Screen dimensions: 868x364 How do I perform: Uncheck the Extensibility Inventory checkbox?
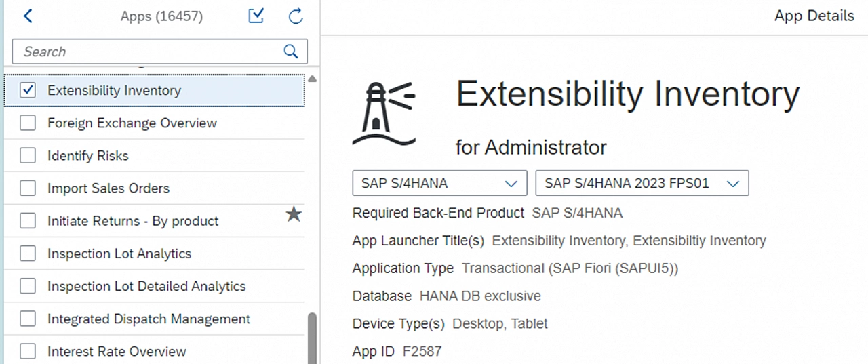[x=28, y=90]
